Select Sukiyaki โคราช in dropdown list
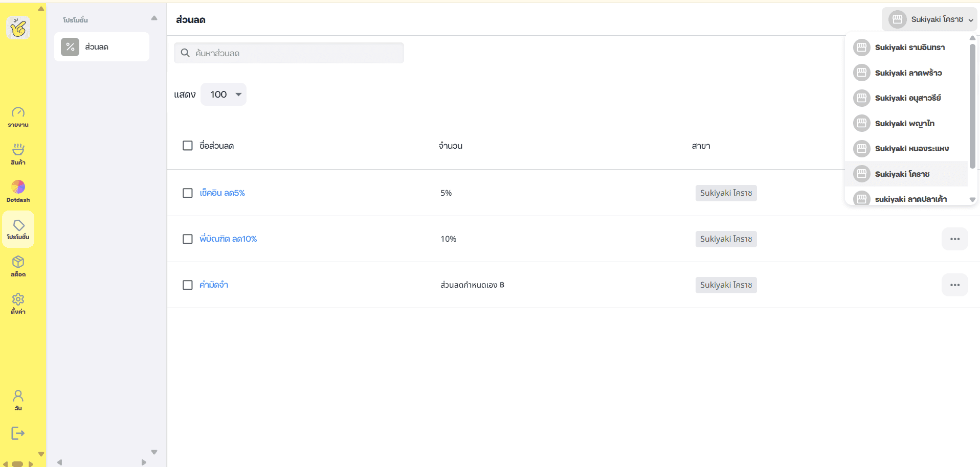Screen dimensions: 980x467 (906, 174)
